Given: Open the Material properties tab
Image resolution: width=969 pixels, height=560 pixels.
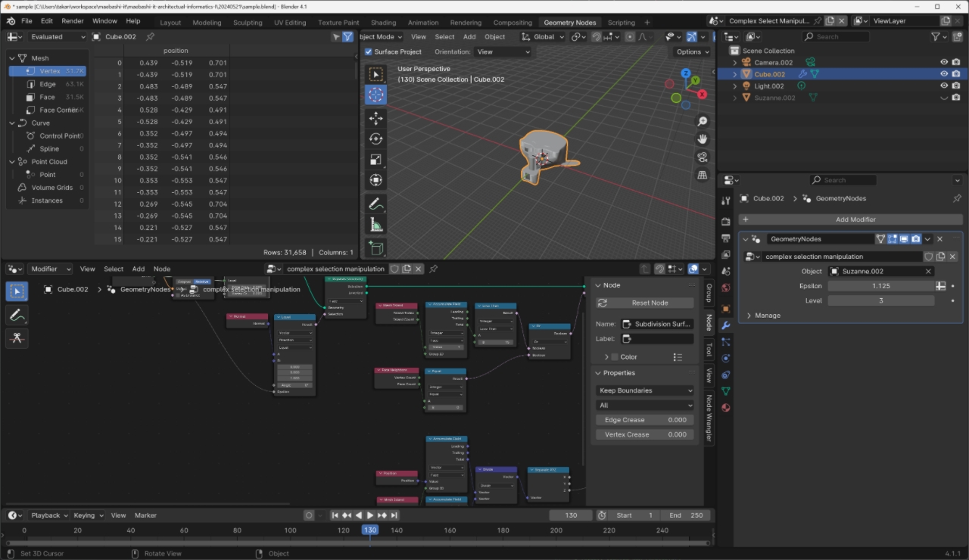Looking at the screenshot, I should (x=726, y=407).
